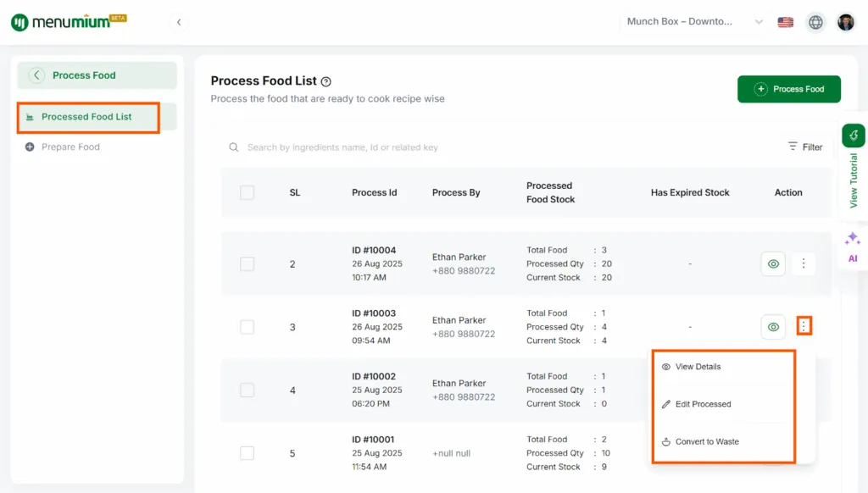
Task: Go back using the Process Food back arrow
Action: pos(36,75)
